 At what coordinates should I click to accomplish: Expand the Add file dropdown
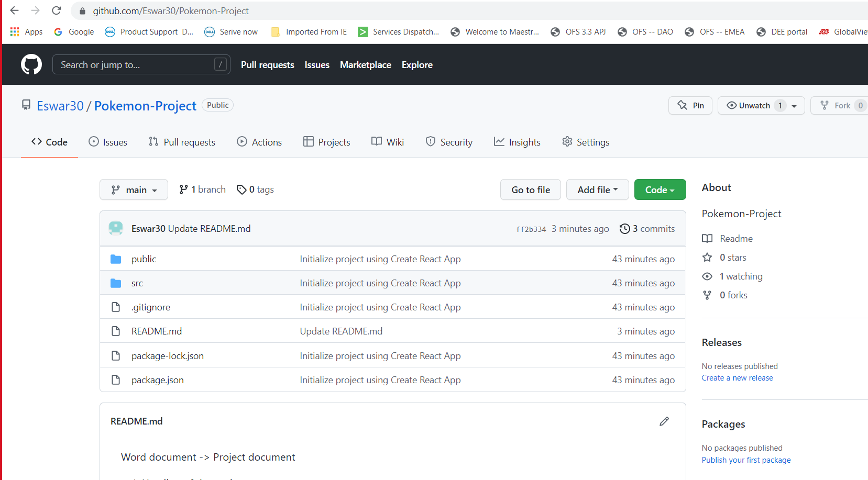coord(597,189)
